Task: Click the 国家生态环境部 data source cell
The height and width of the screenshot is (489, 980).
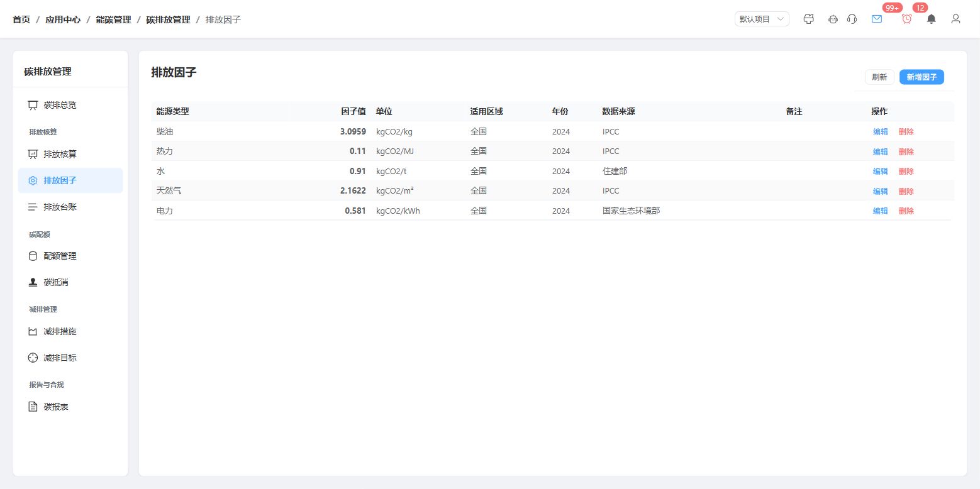Action: coord(632,211)
